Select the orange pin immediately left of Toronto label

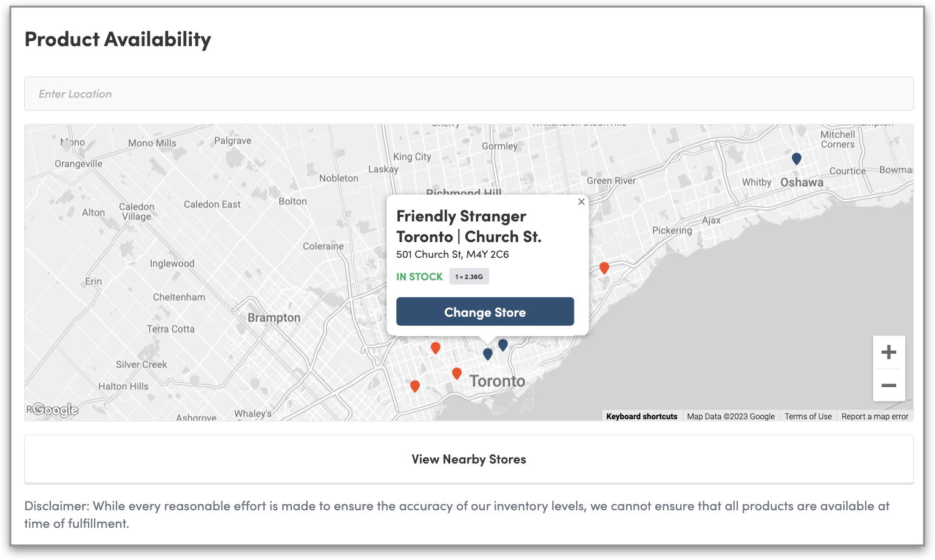(457, 373)
